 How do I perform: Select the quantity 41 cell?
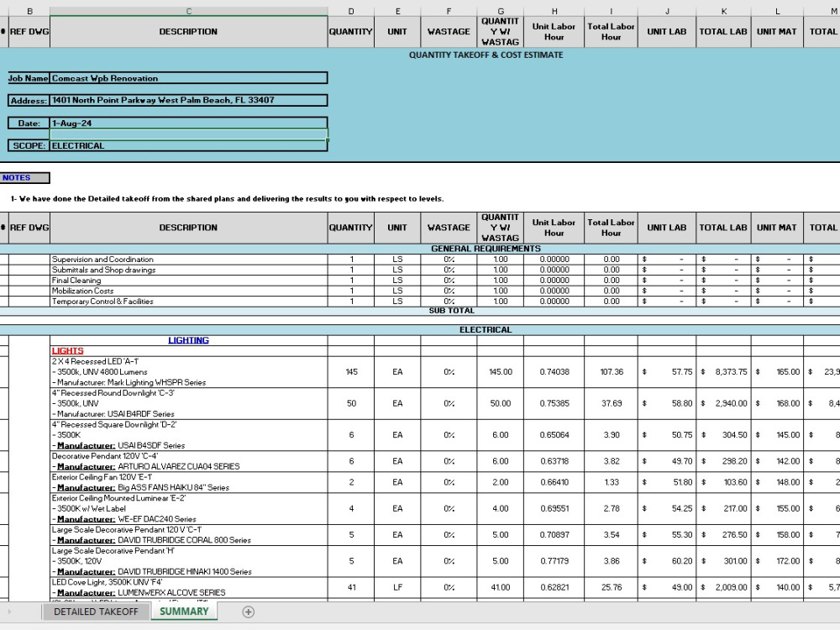[x=351, y=588]
